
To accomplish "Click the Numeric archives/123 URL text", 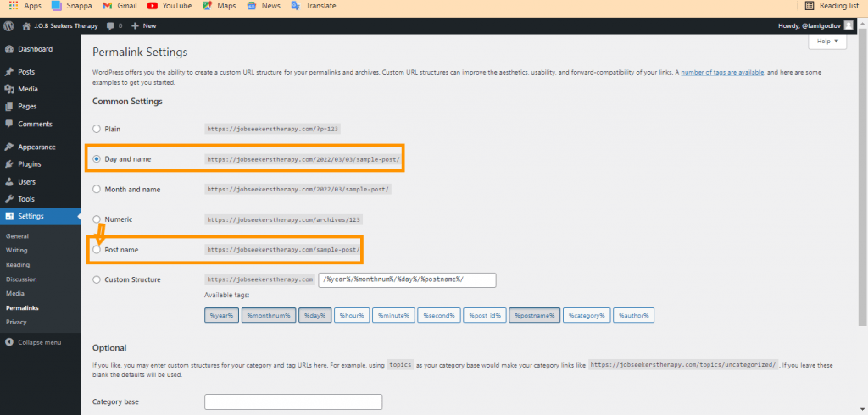I will [x=283, y=219].
